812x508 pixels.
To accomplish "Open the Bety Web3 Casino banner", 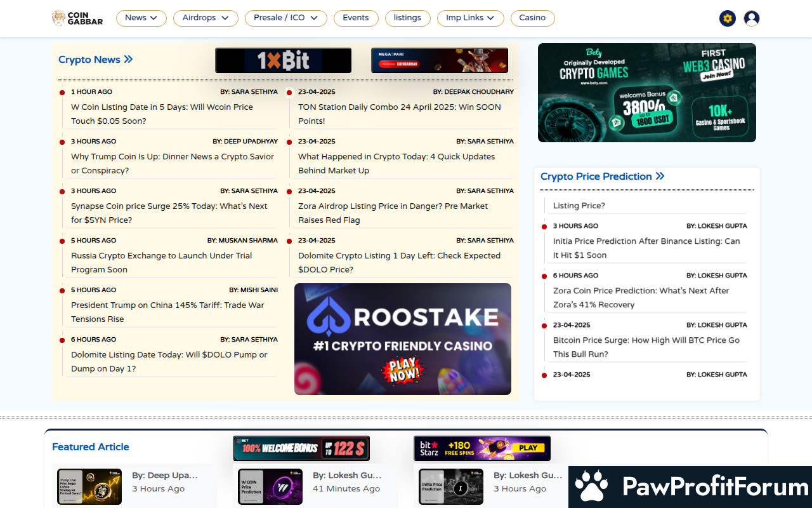I will point(646,93).
